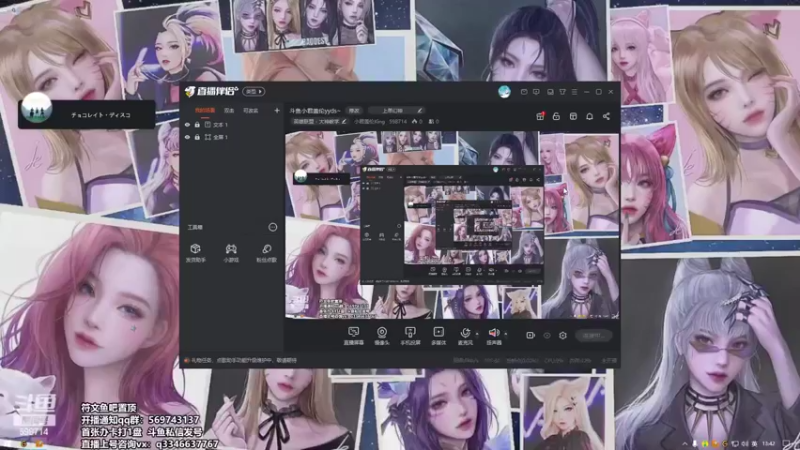Open the notification bell icon

click(x=589, y=116)
